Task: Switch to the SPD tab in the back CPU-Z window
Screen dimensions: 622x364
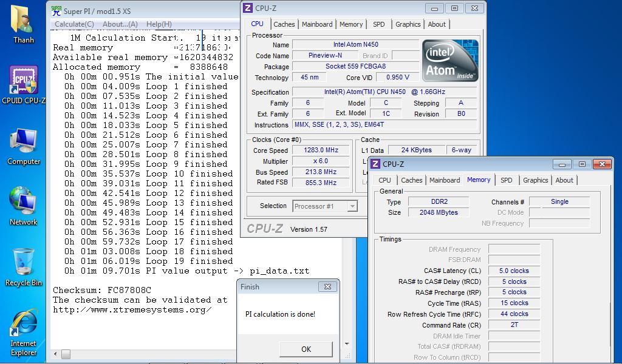Action: [379, 24]
